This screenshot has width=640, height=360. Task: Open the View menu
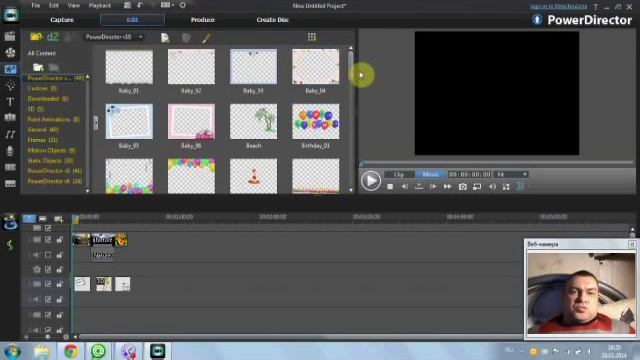(73, 6)
